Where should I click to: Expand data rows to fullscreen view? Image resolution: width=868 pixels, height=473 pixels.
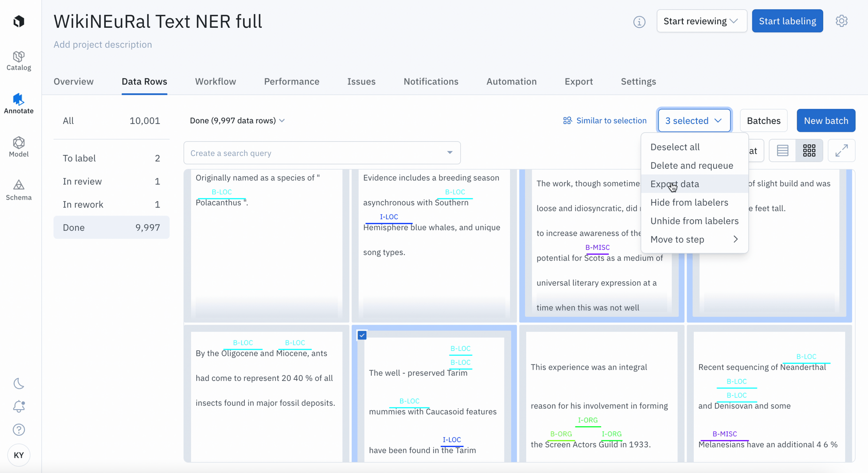point(841,151)
